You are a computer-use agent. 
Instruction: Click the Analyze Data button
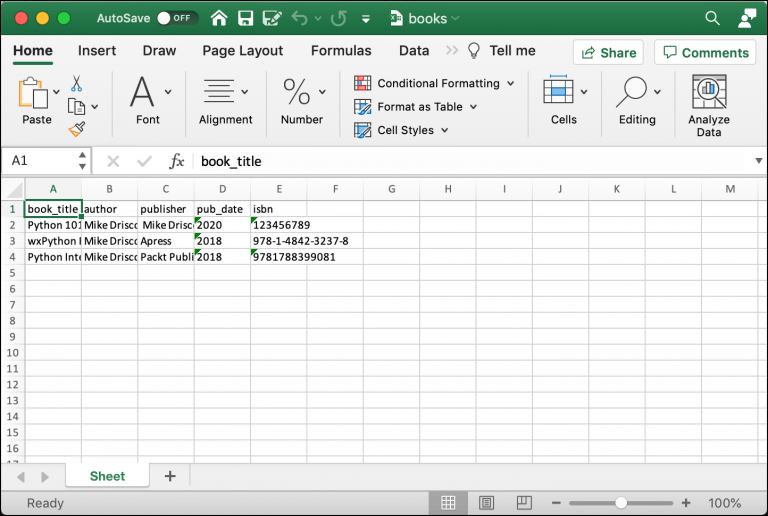(x=709, y=105)
